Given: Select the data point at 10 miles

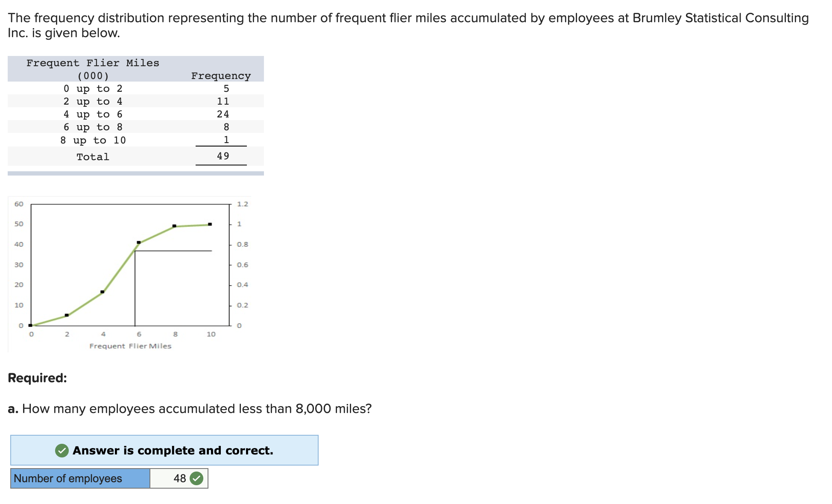Looking at the screenshot, I should [x=210, y=223].
